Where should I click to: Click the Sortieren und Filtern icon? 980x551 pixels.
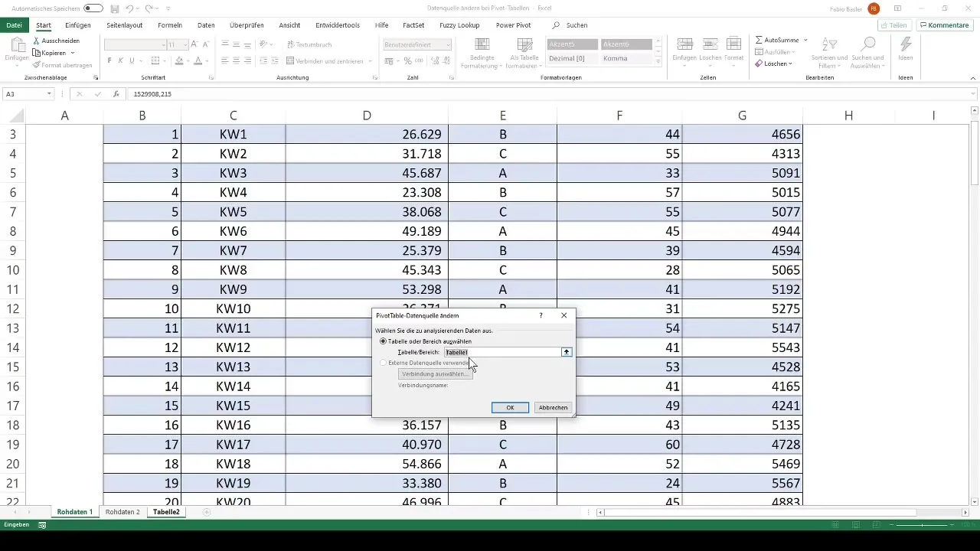[830, 44]
